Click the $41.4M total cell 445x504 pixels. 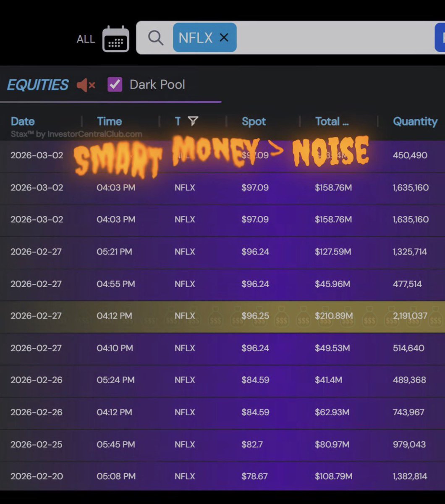click(x=328, y=380)
